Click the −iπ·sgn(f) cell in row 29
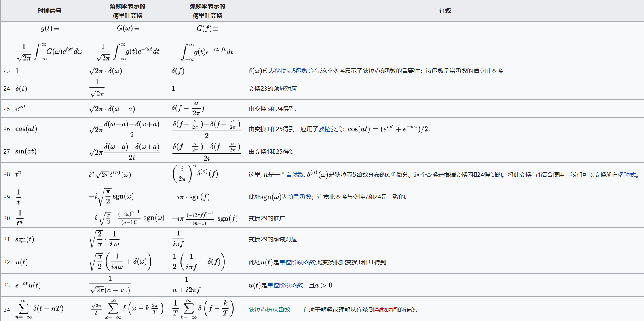 coord(207,197)
